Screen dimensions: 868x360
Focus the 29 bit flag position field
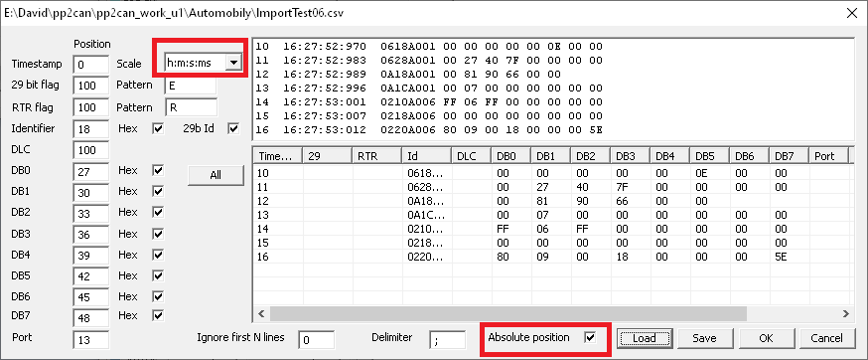[x=90, y=86]
